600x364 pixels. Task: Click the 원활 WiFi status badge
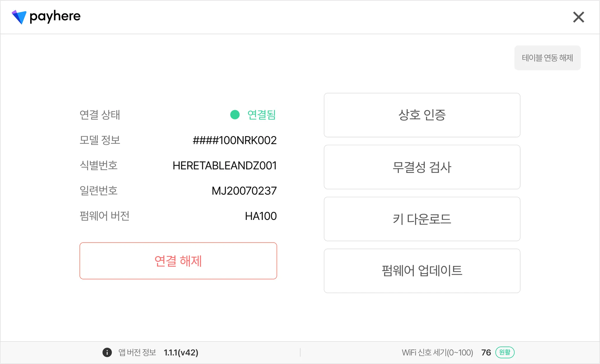(x=505, y=352)
